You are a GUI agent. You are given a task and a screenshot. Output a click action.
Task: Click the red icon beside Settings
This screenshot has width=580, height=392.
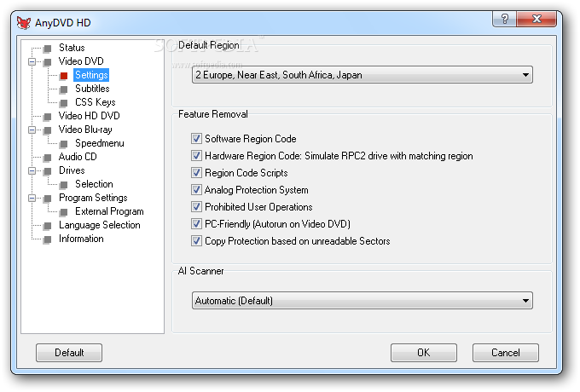(x=63, y=76)
